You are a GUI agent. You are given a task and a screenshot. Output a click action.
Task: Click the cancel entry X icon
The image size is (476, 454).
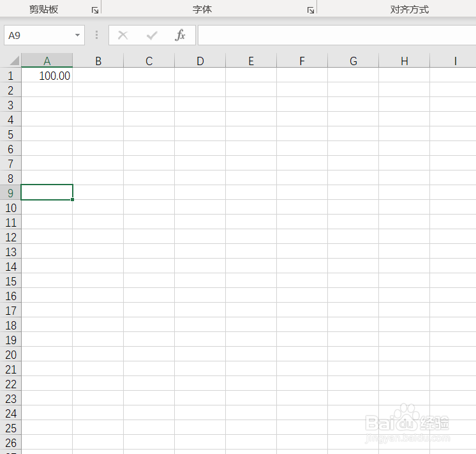point(123,35)
